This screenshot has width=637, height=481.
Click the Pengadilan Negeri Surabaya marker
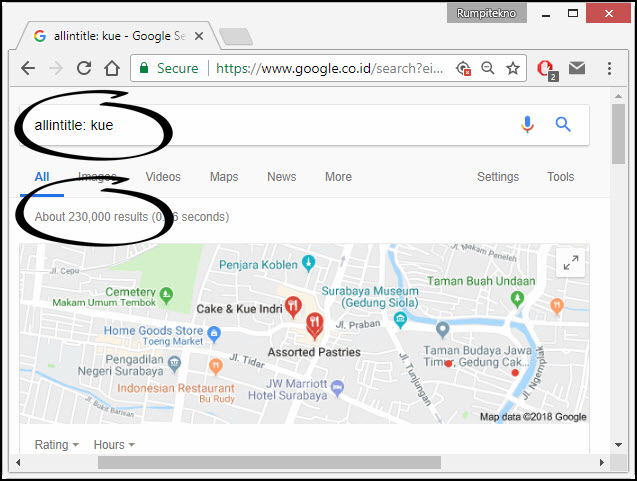tap(174, 364)
